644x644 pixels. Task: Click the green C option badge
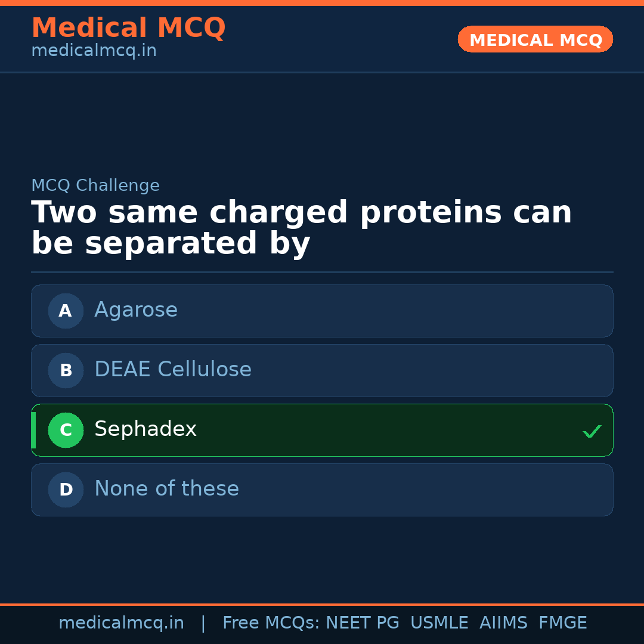pos(66,430)
